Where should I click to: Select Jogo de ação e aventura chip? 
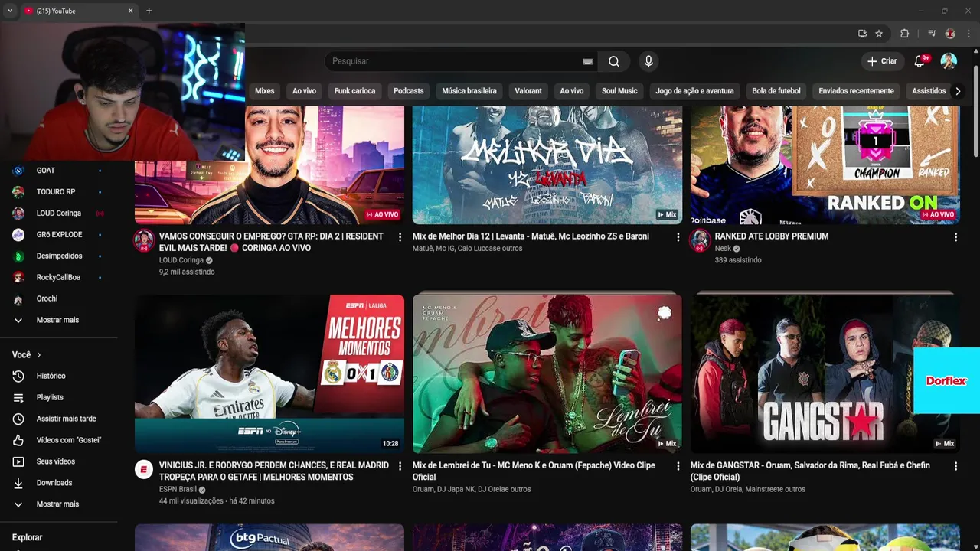(694, 91)
